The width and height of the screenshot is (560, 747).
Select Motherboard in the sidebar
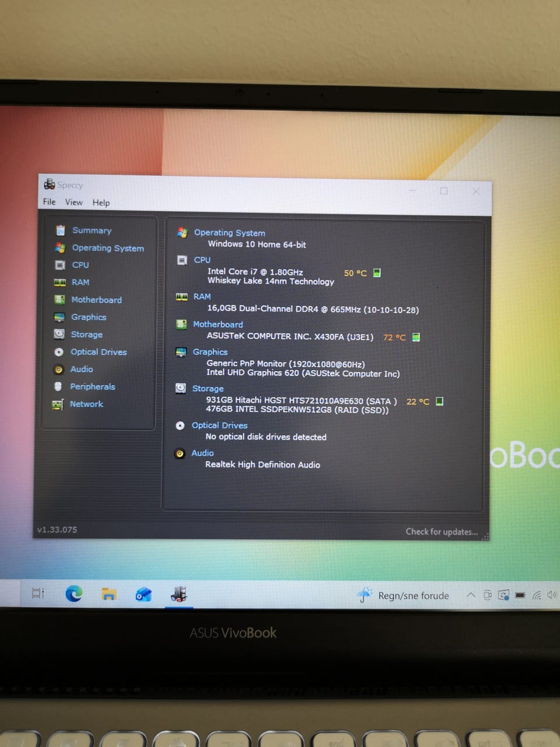pyautogui.click(x=96, y=300)
